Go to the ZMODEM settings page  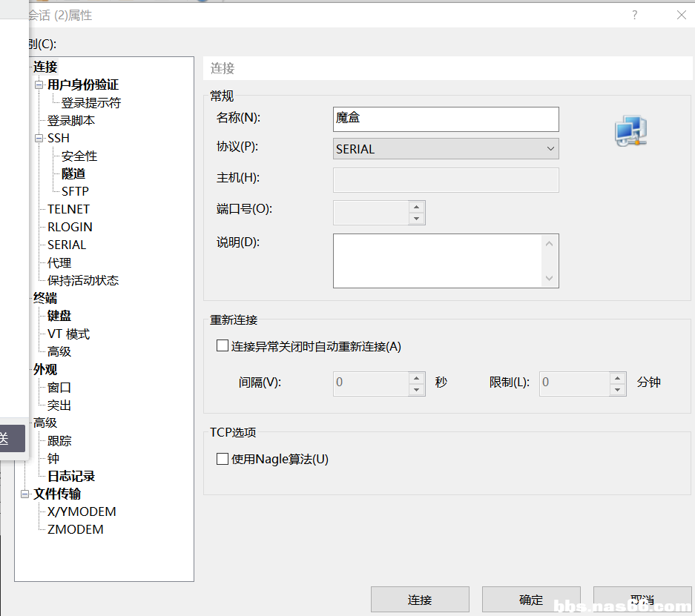click(x=75, y=529)
